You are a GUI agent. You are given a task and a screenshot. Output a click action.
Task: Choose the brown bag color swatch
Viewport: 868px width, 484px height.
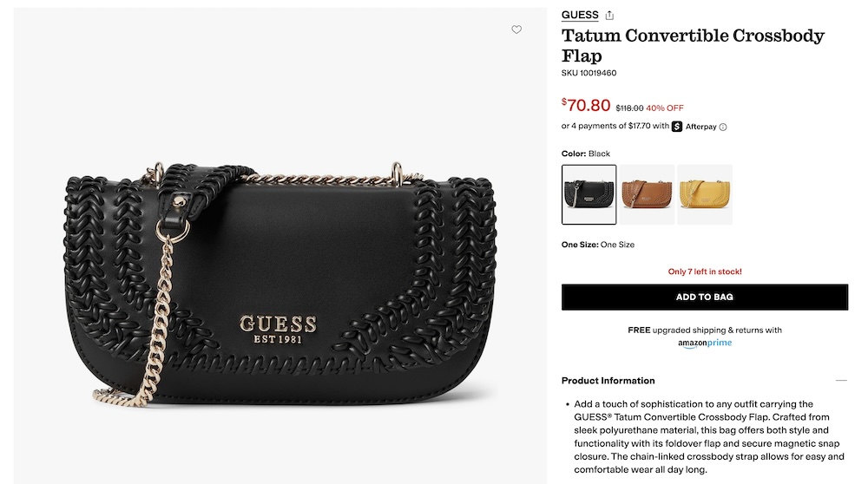[647, 194]
